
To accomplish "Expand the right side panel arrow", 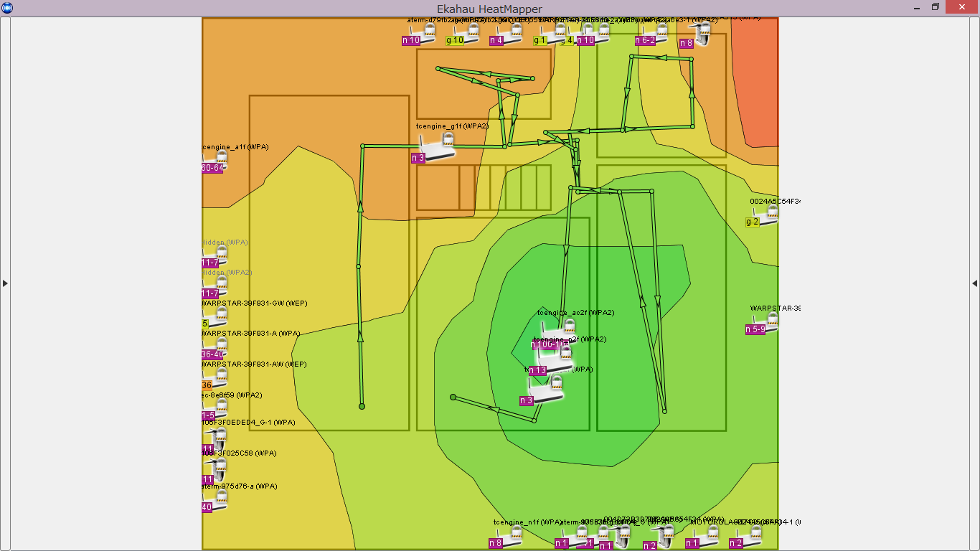I will 974,283.
